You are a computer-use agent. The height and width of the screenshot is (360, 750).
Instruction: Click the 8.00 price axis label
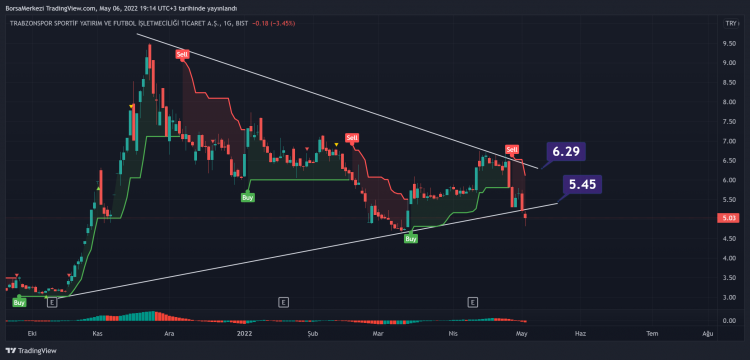[x=729, y=102]
